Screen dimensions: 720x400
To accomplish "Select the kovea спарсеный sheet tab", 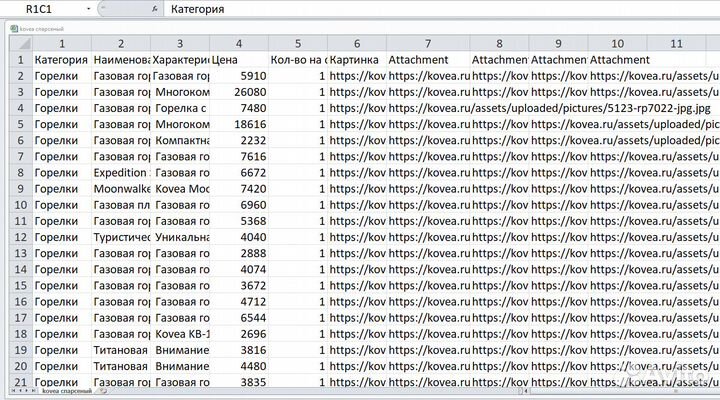I will pyautogui.click(x=66, y=391).
